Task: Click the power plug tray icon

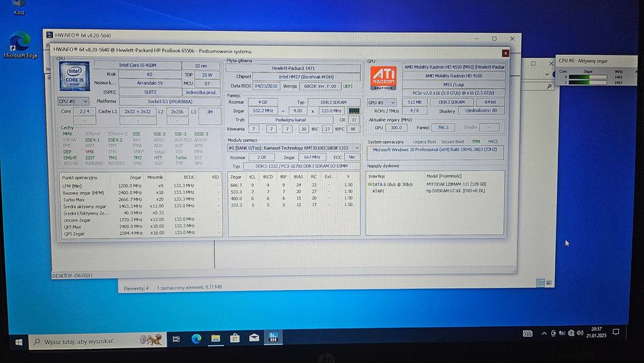Action: click(562, 333)
